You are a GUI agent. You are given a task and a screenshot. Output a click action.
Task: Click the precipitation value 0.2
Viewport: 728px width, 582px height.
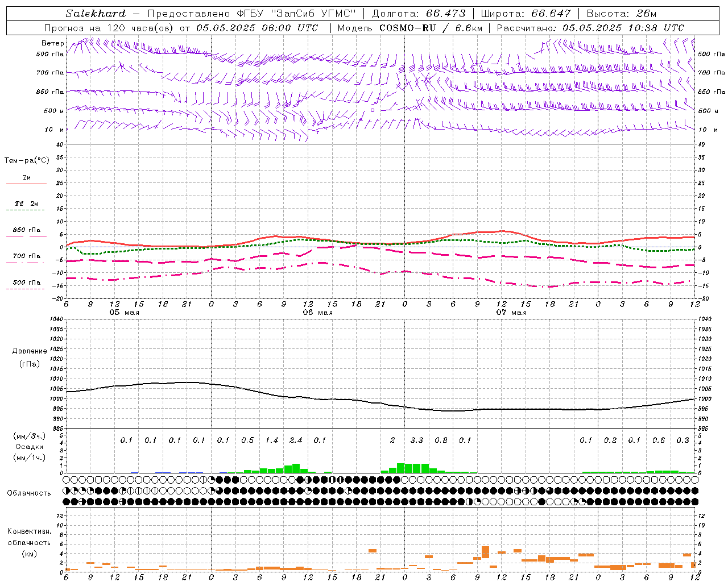click(610, 440)
